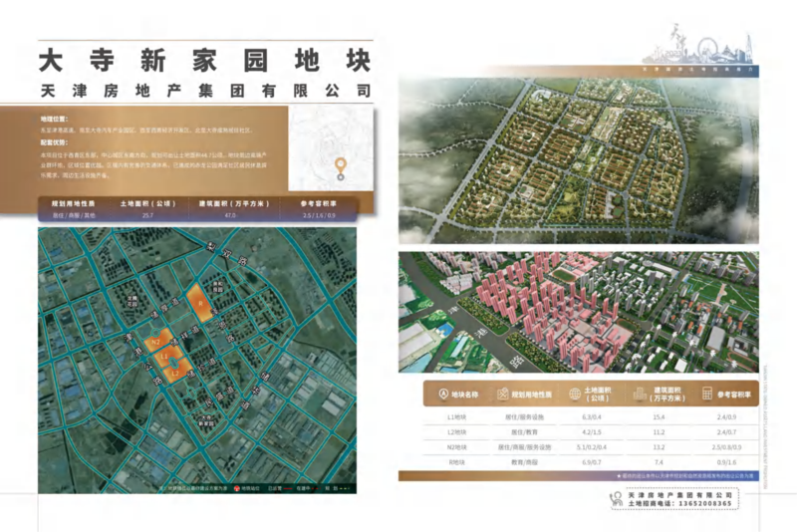Open the aerial master plan rendering
The width and height of the screenshot is (797, 532).
(579, 160)
